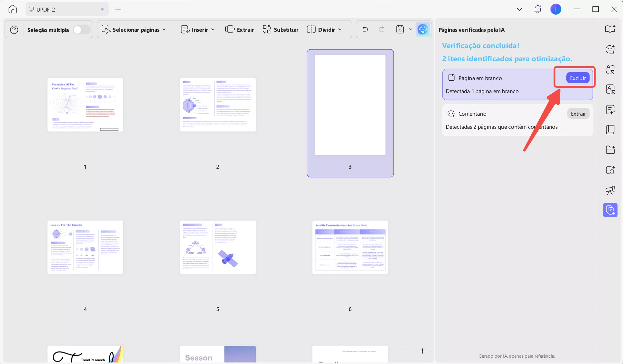The height and width of the screenshot is (364, 623).
Task: Click the megaphone sidebar icon
Action: [610, 190]
